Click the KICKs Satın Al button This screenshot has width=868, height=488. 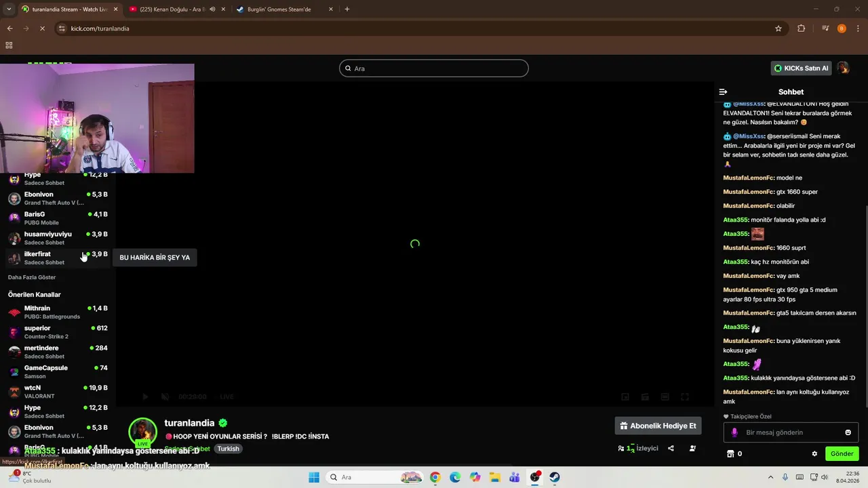[801, 68]
